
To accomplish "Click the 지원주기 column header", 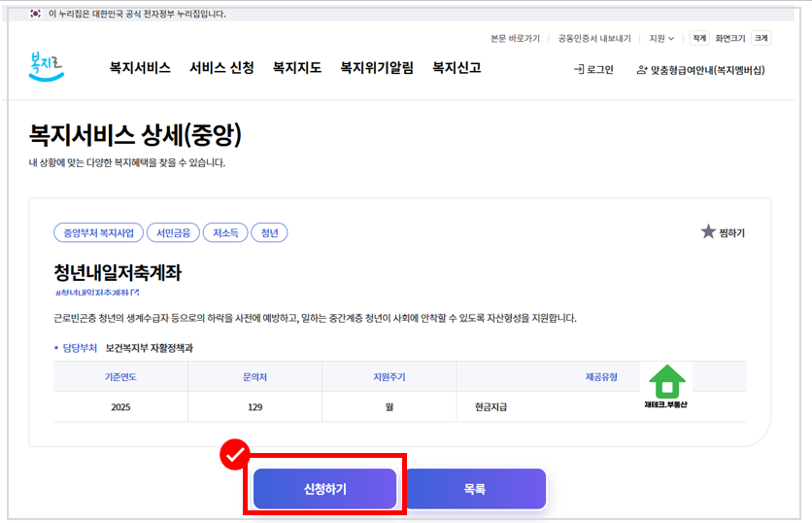I will click(x=389, y=377).
